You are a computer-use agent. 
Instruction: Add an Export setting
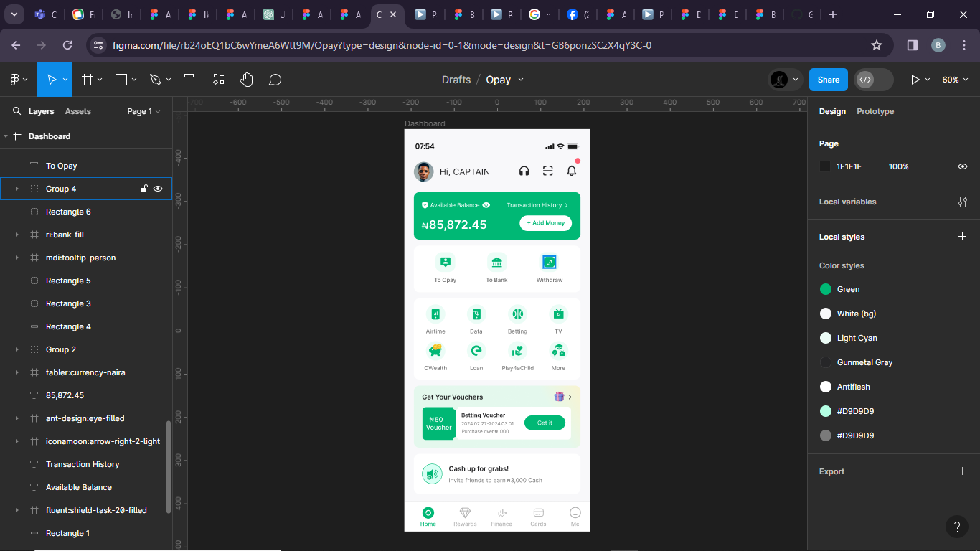(963, 471)
